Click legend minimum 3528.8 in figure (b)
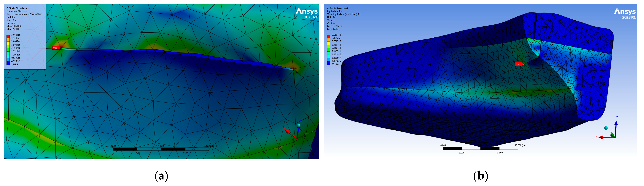The height and width of the screenshot is (186, 644). 335,64
